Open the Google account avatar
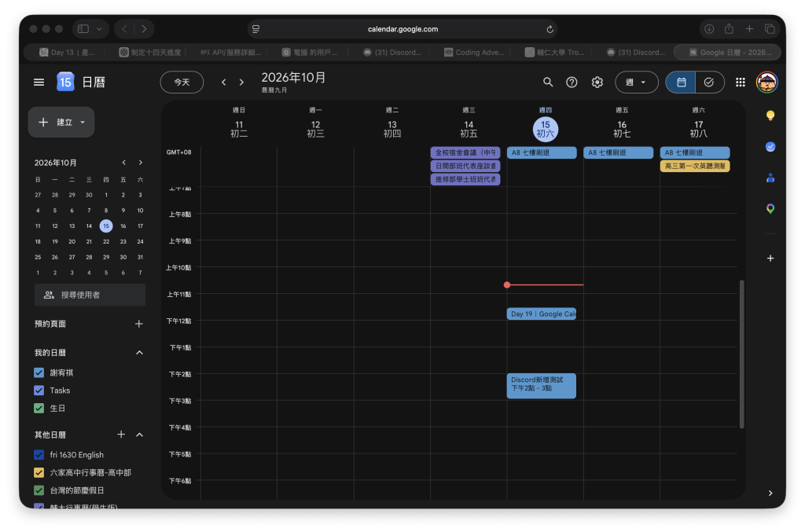The height and width of the screenshot is (532, 805). [766, 82]
